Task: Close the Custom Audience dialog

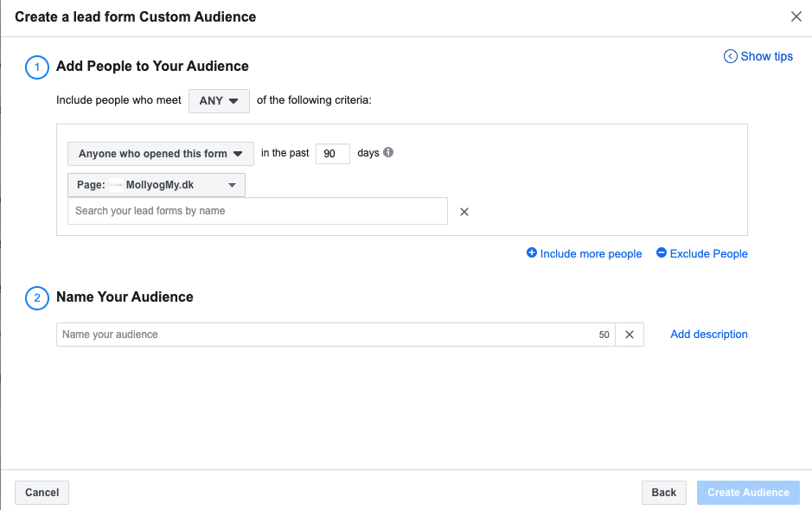Action: 796,16
